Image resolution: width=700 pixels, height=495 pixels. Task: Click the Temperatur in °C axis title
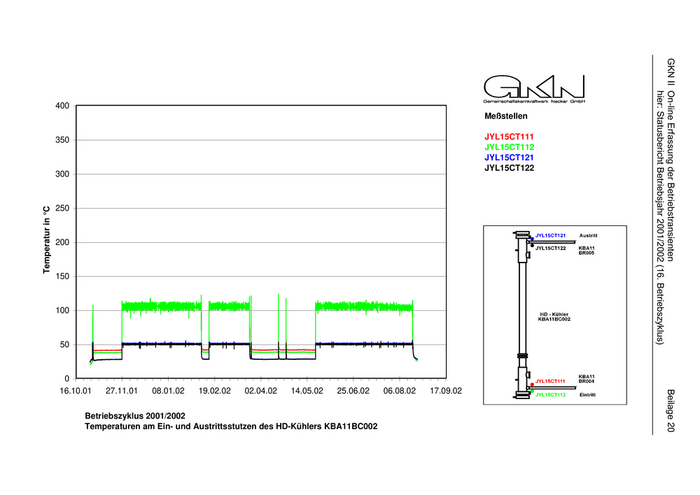46,242
